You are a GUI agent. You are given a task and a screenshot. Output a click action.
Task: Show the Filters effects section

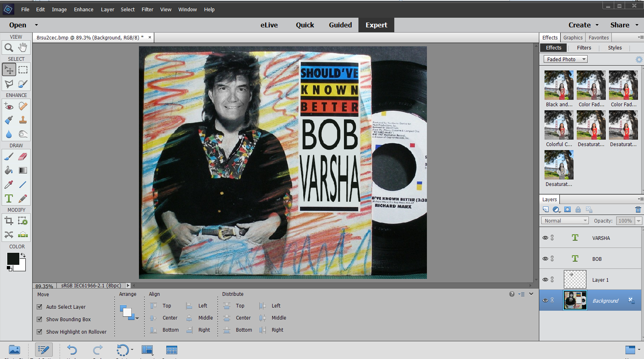[584, 47]
